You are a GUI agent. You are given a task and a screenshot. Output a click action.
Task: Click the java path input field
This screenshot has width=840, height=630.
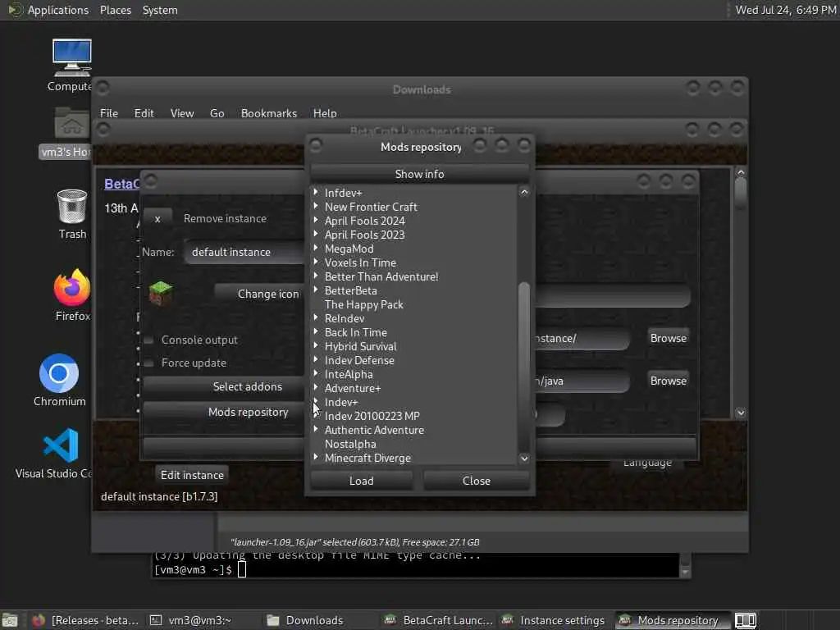click(582, 381)
